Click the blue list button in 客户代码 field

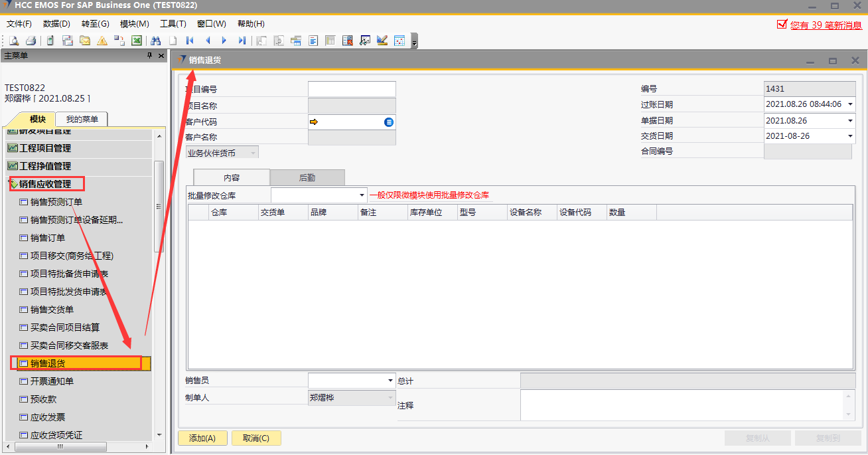[389, 122]
